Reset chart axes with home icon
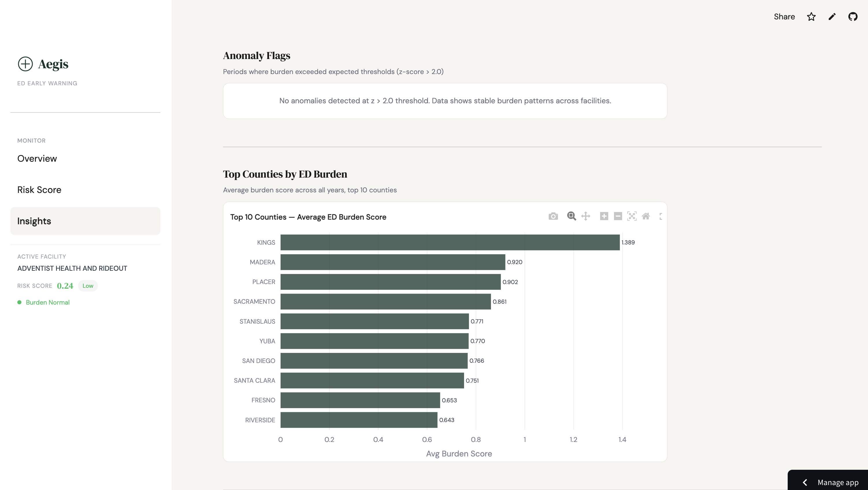The width and height of the screenshot is (868, 490). tap(646, 216)
